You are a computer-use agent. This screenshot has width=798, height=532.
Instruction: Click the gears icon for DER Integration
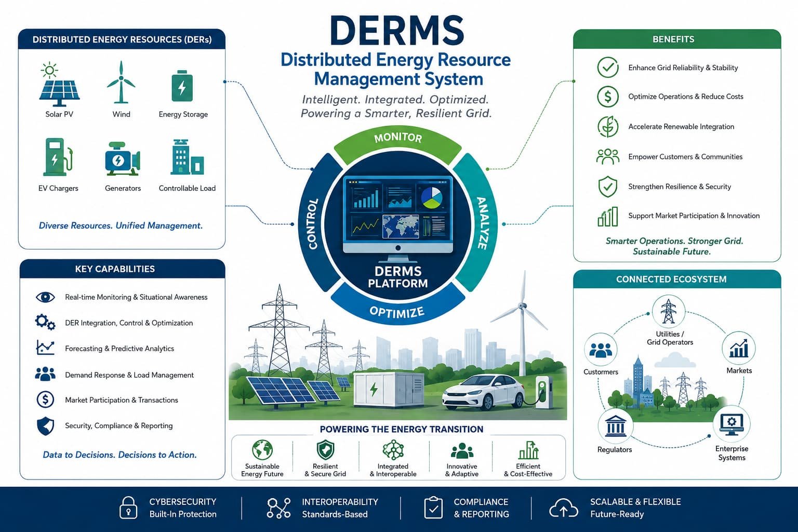point(45,322)
